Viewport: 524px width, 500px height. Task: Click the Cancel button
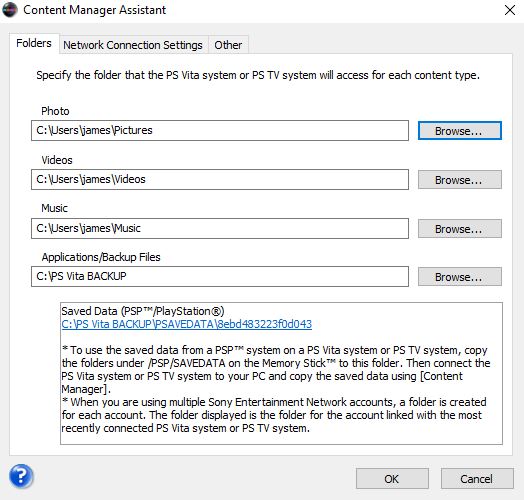pyautogui.click(x=477, y=479)
